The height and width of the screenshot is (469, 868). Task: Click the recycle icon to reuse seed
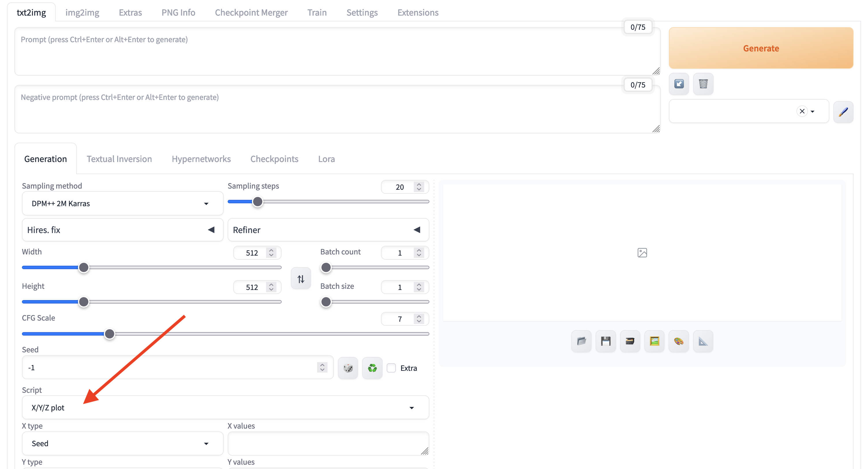point(372,368)
